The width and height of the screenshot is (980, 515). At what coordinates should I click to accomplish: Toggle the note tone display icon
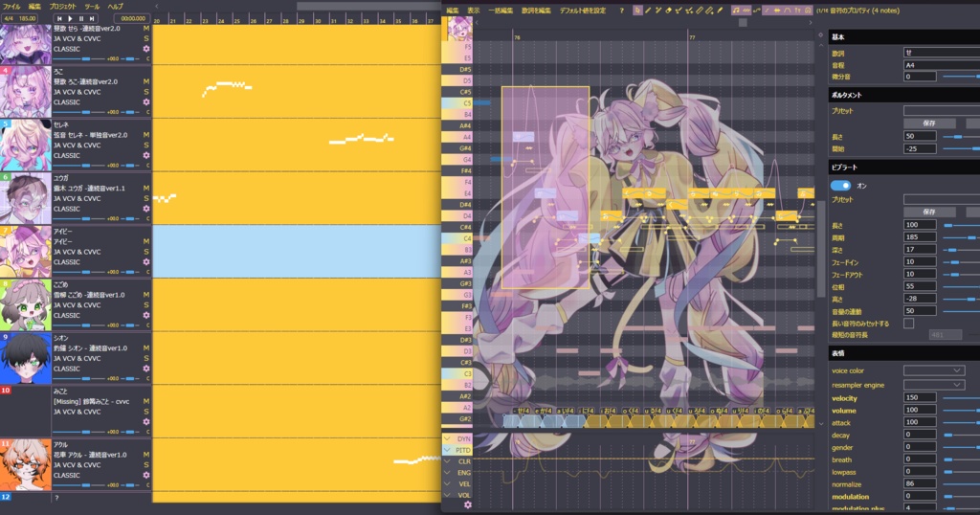click(736, 10)
